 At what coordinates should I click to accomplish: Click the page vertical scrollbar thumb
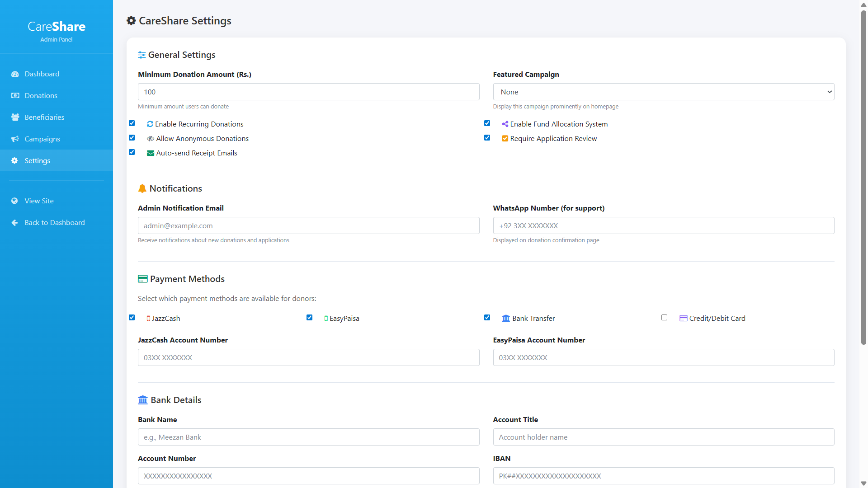(x=863, y=177)
